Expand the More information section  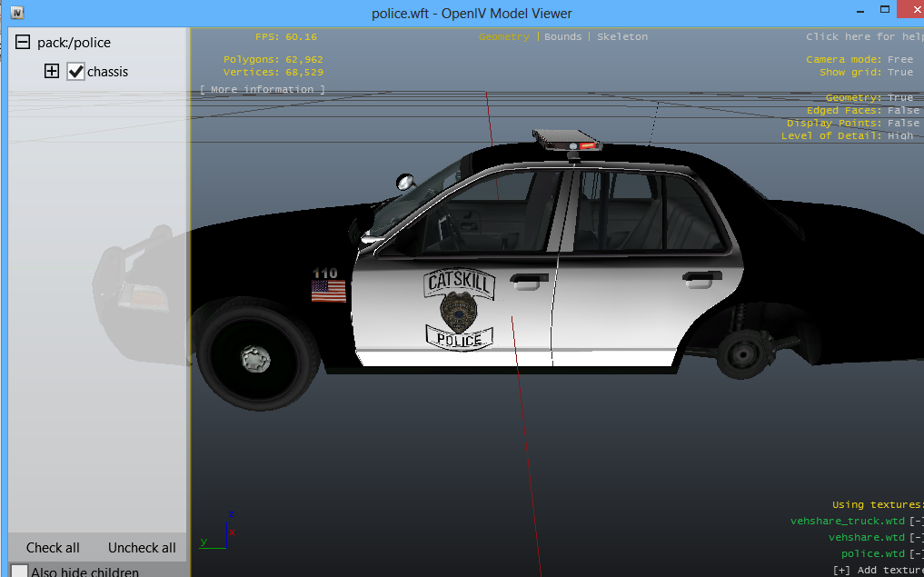click(x=262, y=89)
